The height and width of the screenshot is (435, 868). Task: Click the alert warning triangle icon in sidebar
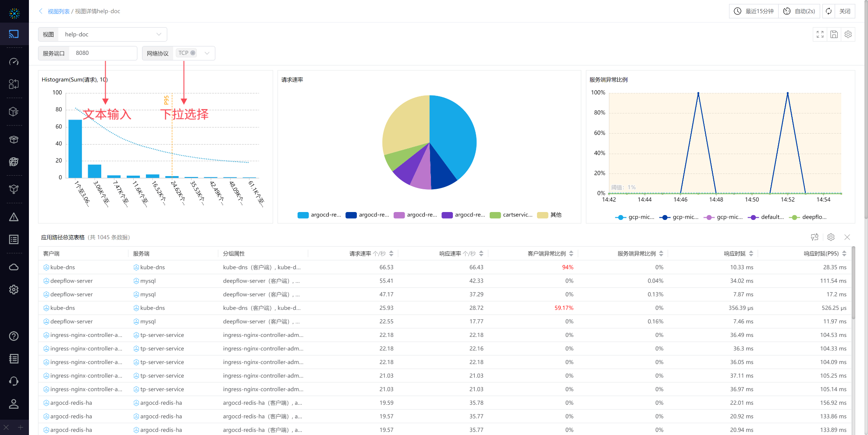click(x=14, y=216)
